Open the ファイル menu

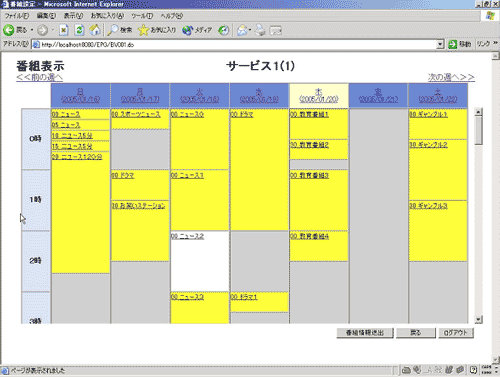coord(17,16)
